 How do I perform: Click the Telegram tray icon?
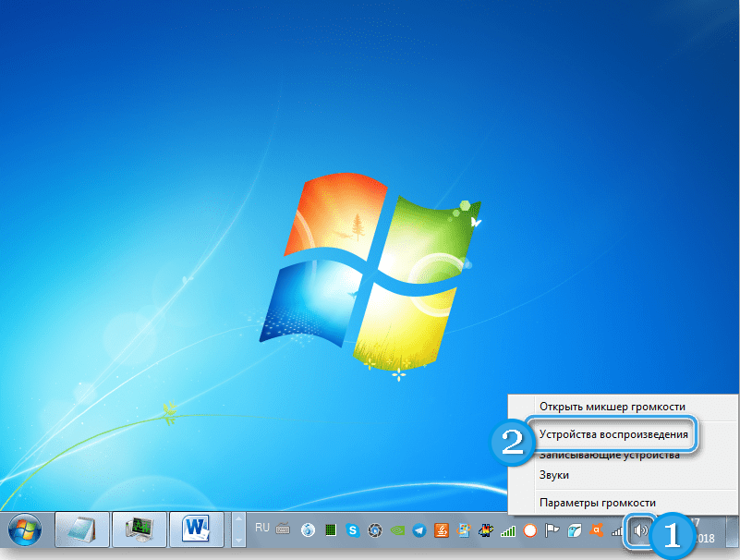(x=419, y=530)
